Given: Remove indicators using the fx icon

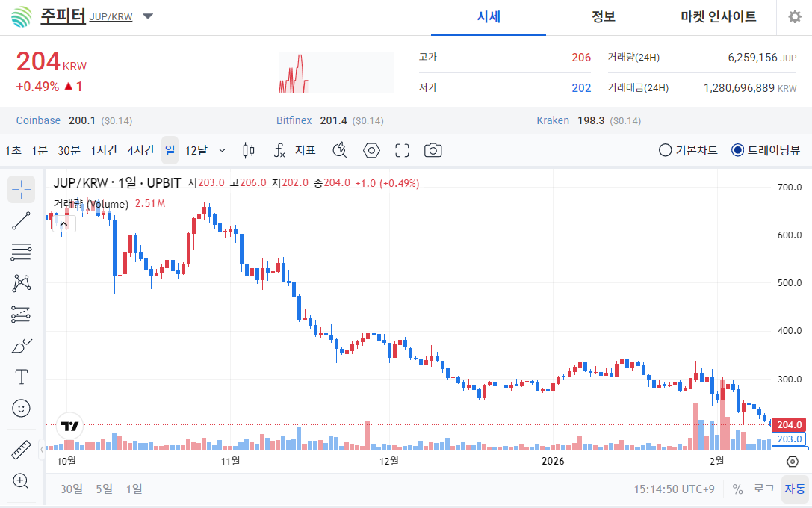Looking at the screenshot, I should pos(279,150).
